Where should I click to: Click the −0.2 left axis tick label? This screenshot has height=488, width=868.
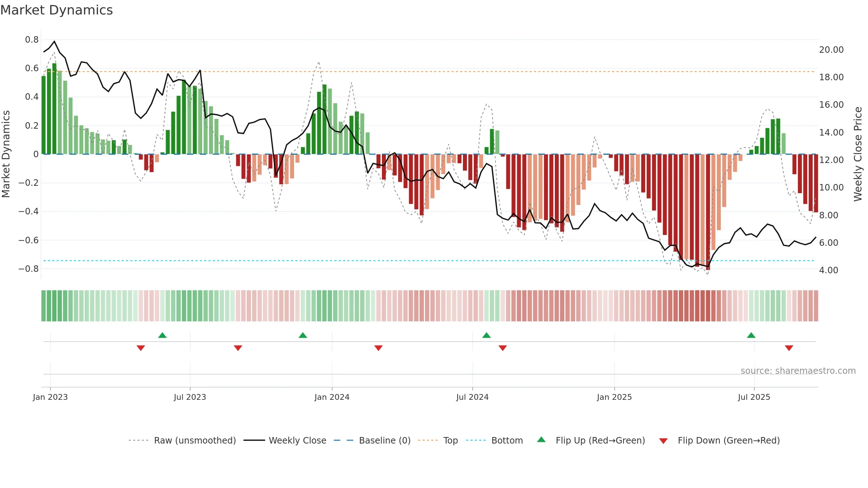point(29,183)
